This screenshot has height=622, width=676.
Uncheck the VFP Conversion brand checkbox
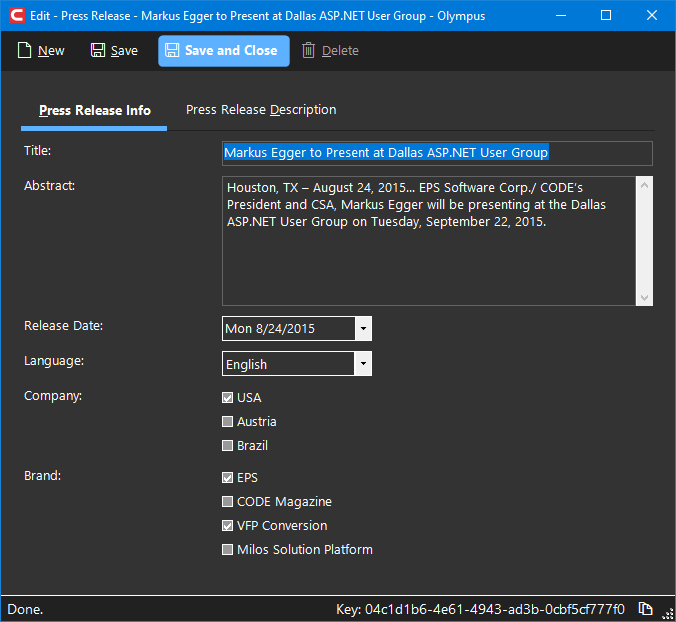tap(227, 525)
